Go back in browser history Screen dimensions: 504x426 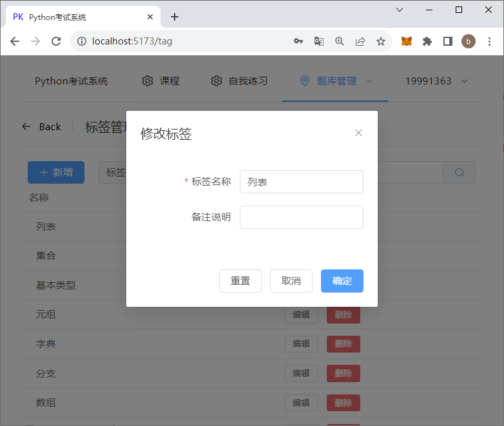pyautogui.click(x=15, y=41)
